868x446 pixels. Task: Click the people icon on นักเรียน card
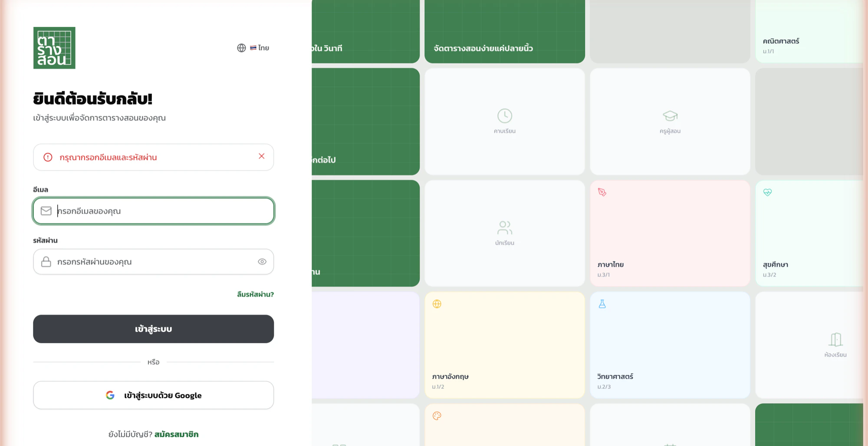[x=505, y=228]
